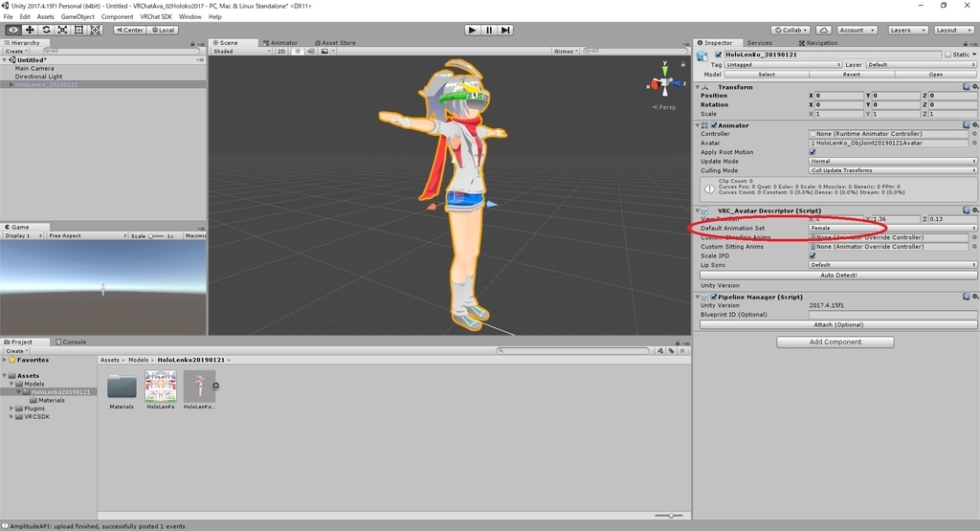Click the scene orientation gizmo
Image resolution: width=980 pixels, height=531 pixels.
coord(664,82)
